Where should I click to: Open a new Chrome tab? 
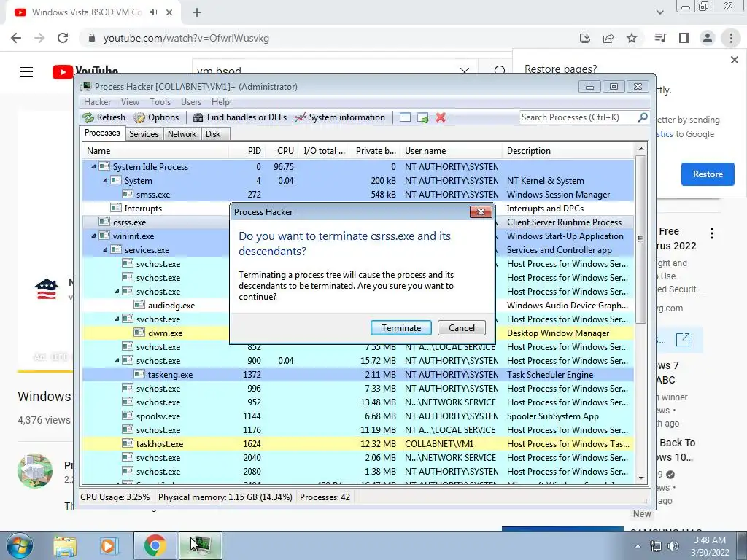point(197,12)
